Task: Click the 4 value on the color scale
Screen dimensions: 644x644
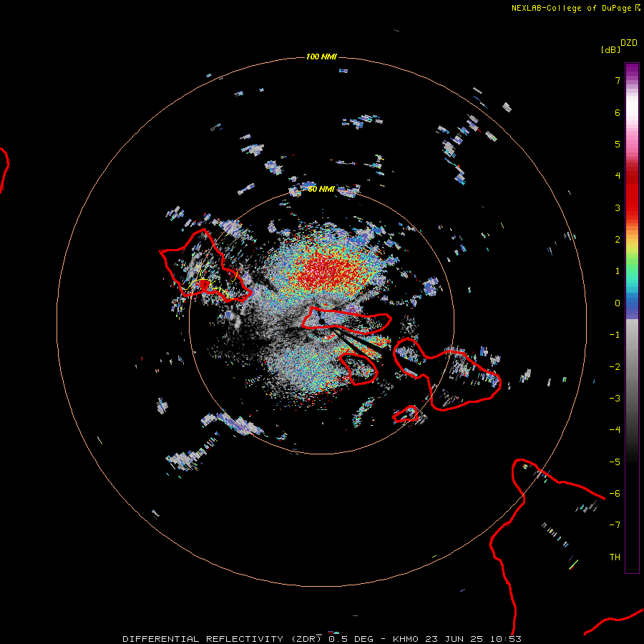Action: pos(618,176)
